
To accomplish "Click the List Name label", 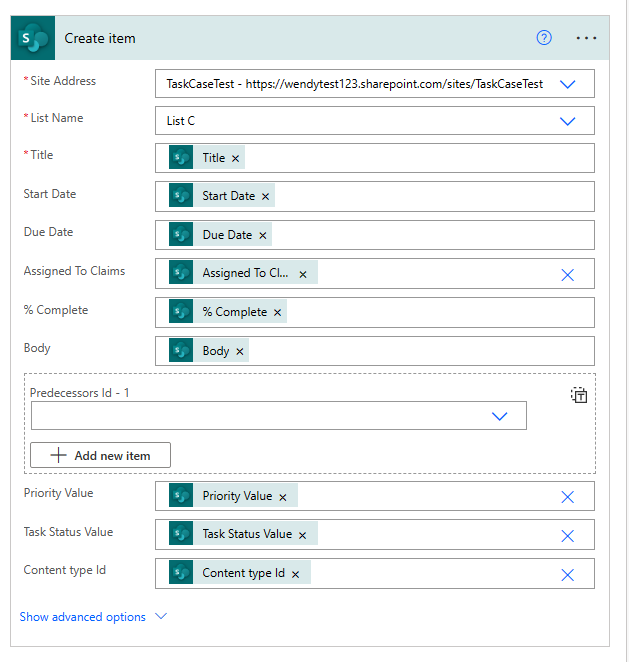I will click(x=57, y=118).
